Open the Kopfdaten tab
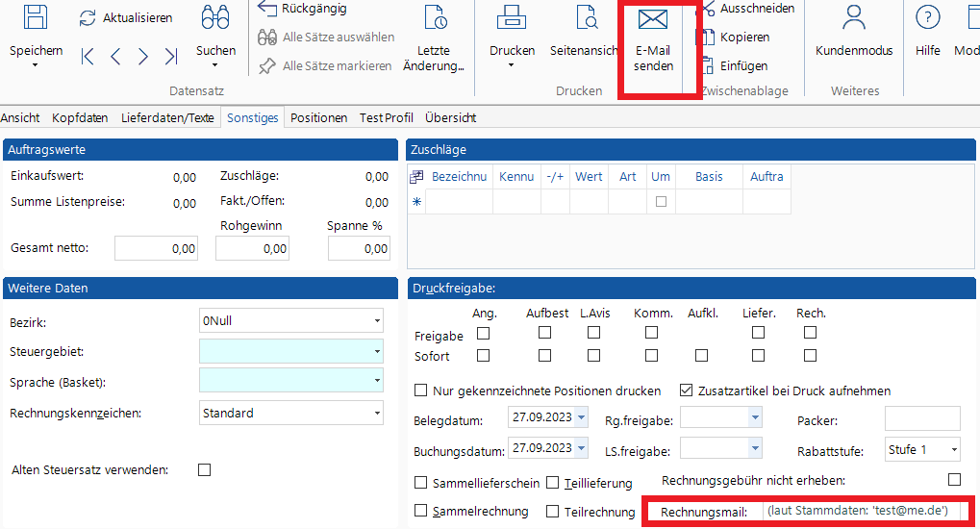 point(80,117)
